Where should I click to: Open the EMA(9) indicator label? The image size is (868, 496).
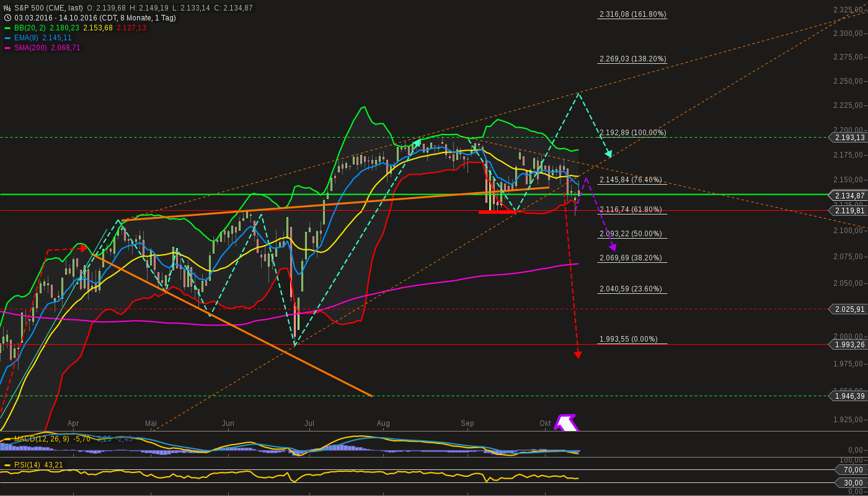26,38
